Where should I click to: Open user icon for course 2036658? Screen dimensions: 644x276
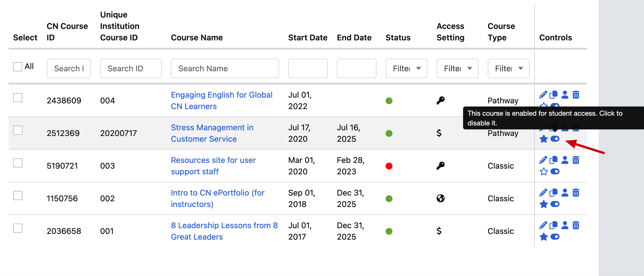[x=565, y=225]
